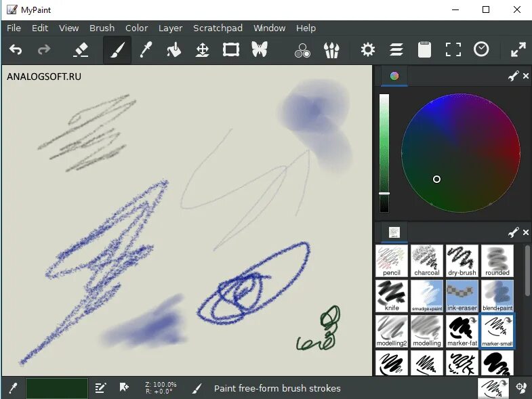Choose the charcoal brush

427,261
